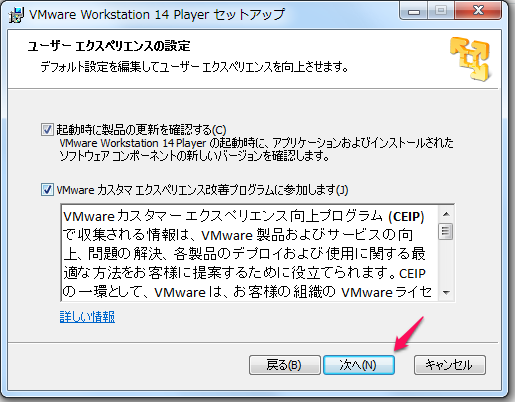Click the maximize button in title bar
Viewport: 515px width, 402px height.
pos(441,11)
